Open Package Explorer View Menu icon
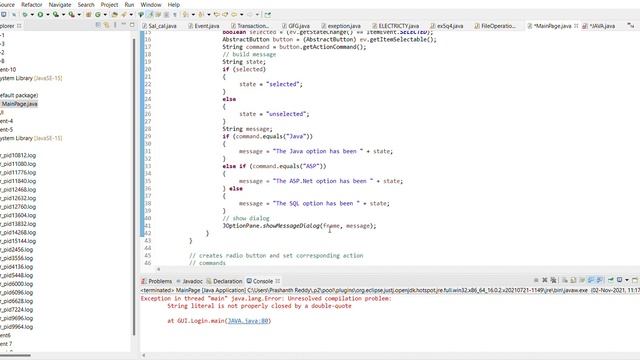The image size is (640, 360). coord(115,25)
